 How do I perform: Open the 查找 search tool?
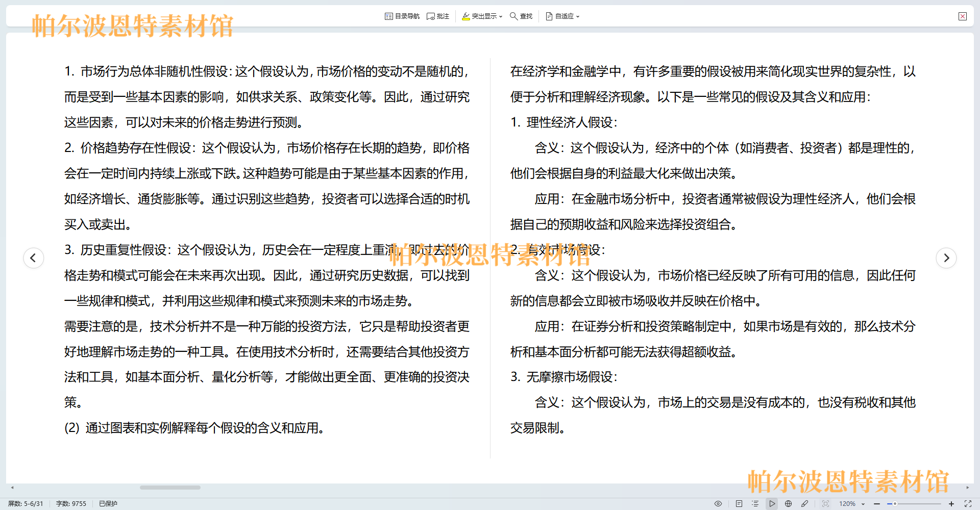(521, 16)
